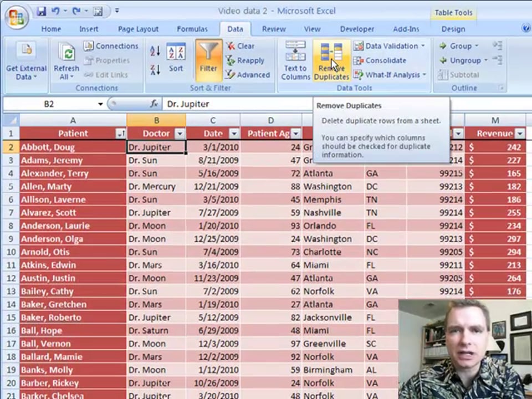Save the workbook from quick access toolbar

[41, 11]
